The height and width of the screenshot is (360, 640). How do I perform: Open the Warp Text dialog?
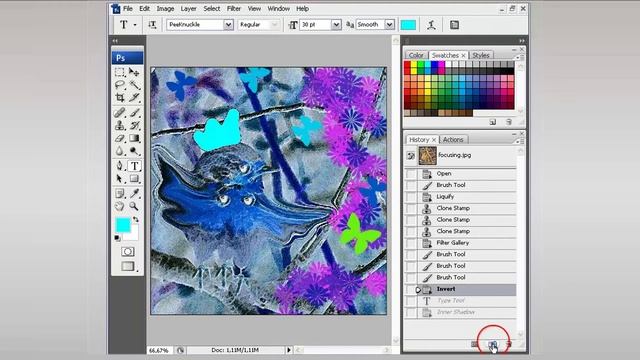[x=431, y=25]
